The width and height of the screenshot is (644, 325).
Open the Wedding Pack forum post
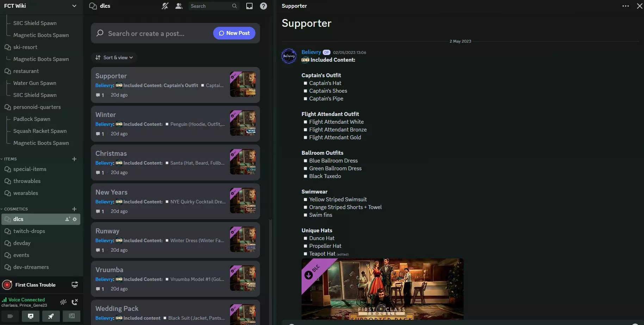tap(175, 312)
